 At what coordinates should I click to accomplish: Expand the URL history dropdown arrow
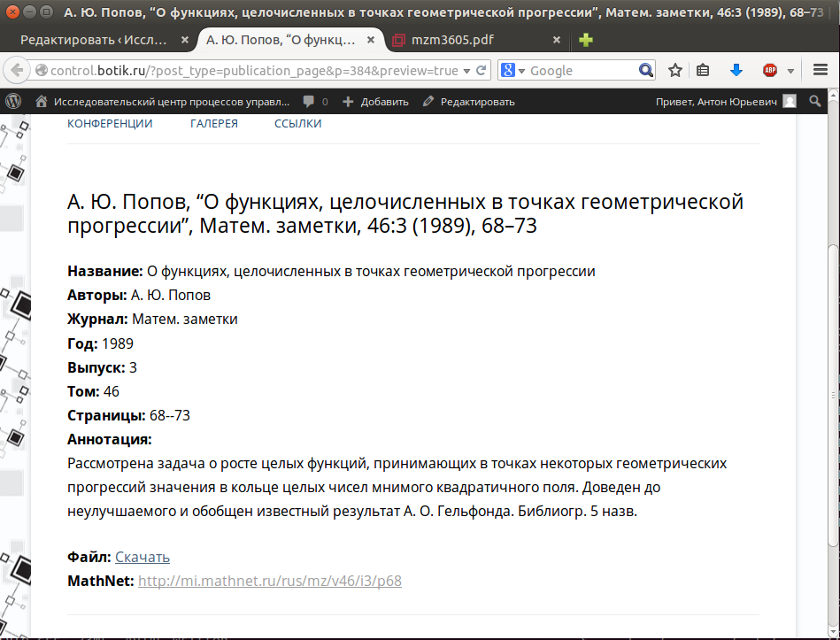coord(466,71)
